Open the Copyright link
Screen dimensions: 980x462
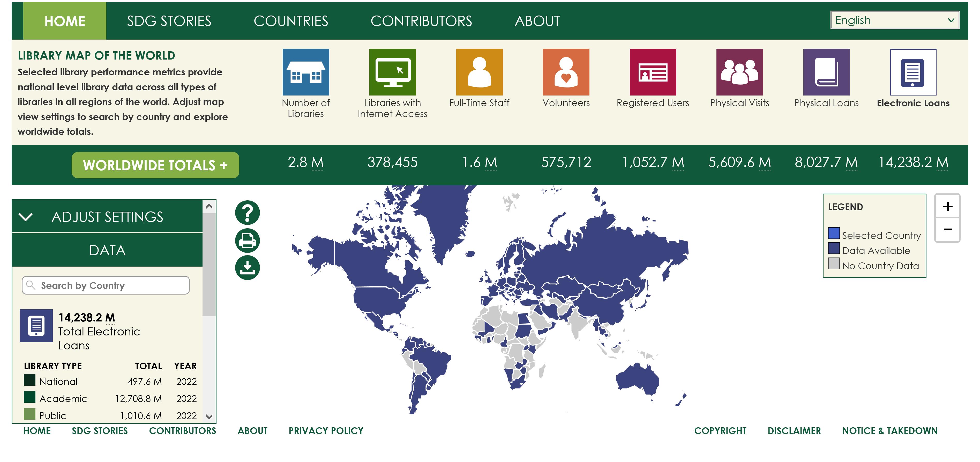[720, 430]
